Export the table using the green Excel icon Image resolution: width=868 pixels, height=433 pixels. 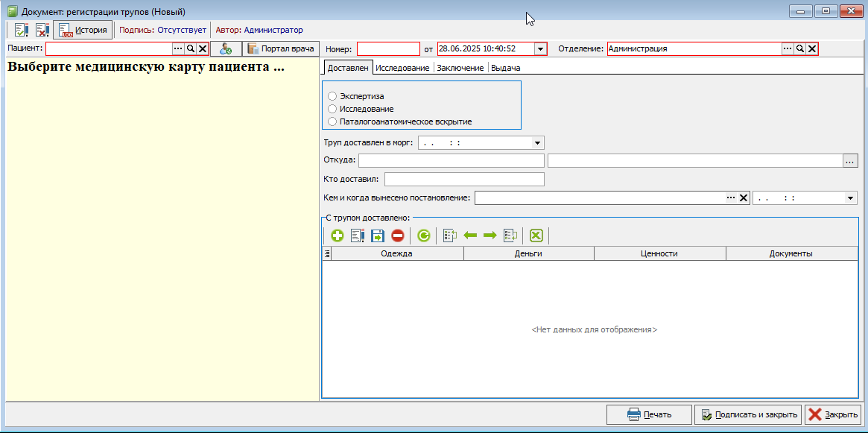tap(536, 236)
